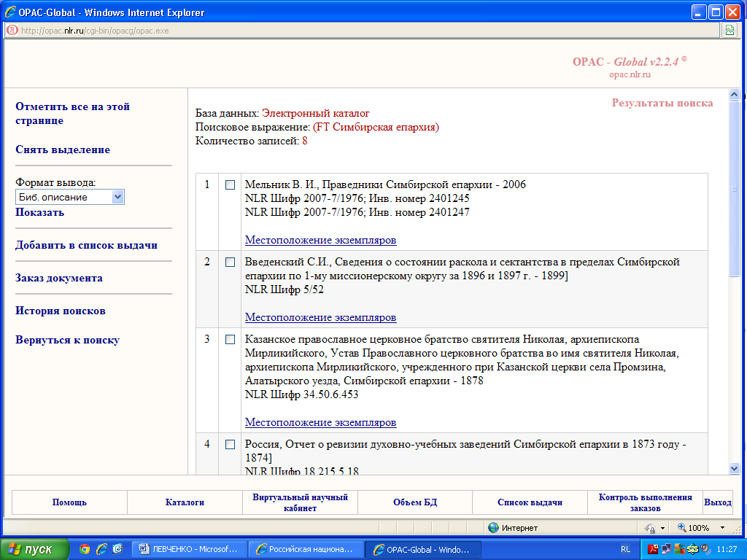Click the Показать link
Viewport: 747px width, 560px height.
[x=39, y=212]
